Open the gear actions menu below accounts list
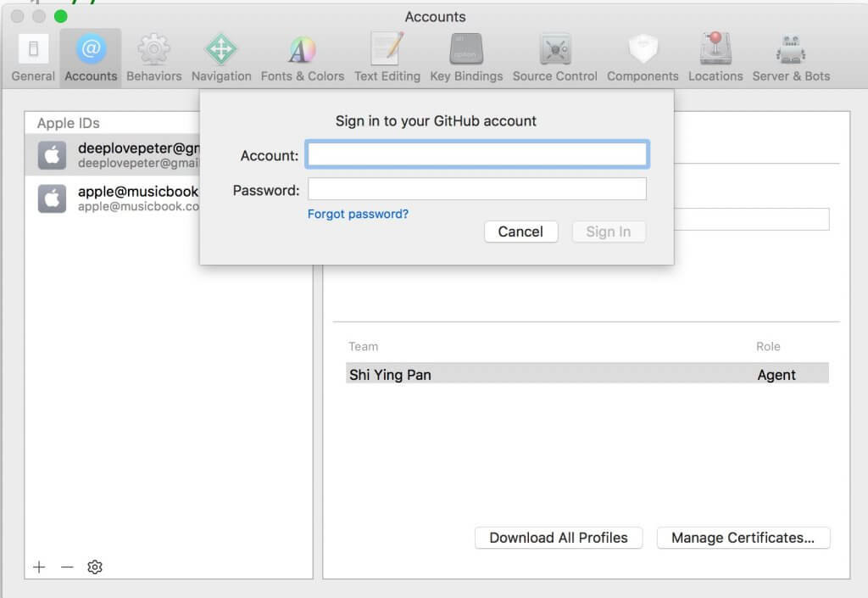Image resolution: width=868 pixels, height=598 pixels. (x=95, y=567)
